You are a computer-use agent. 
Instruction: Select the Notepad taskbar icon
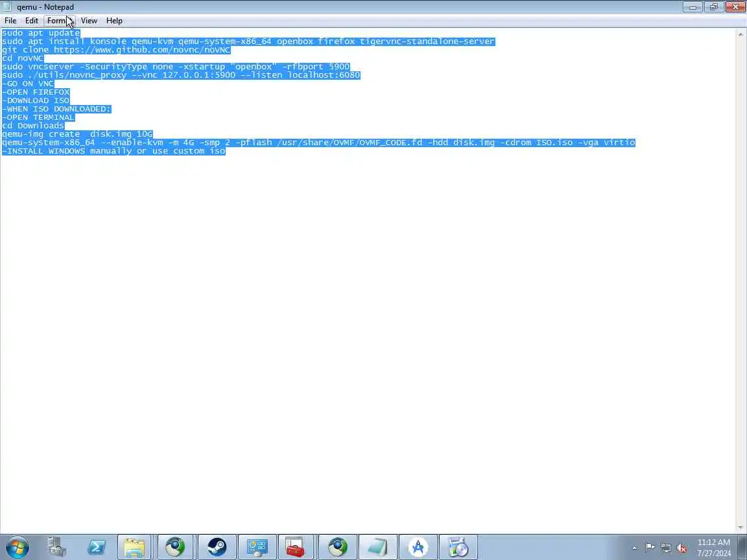coord(377,547)
